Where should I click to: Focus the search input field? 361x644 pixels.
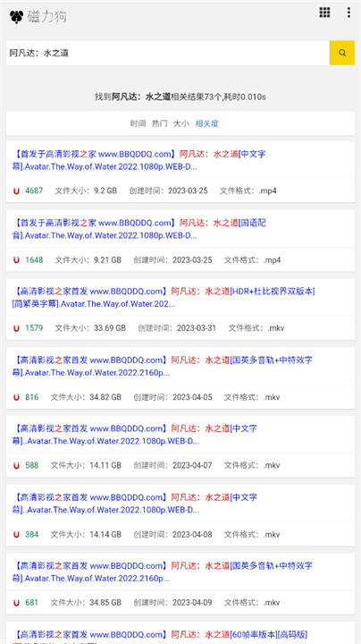pos(168,53)
